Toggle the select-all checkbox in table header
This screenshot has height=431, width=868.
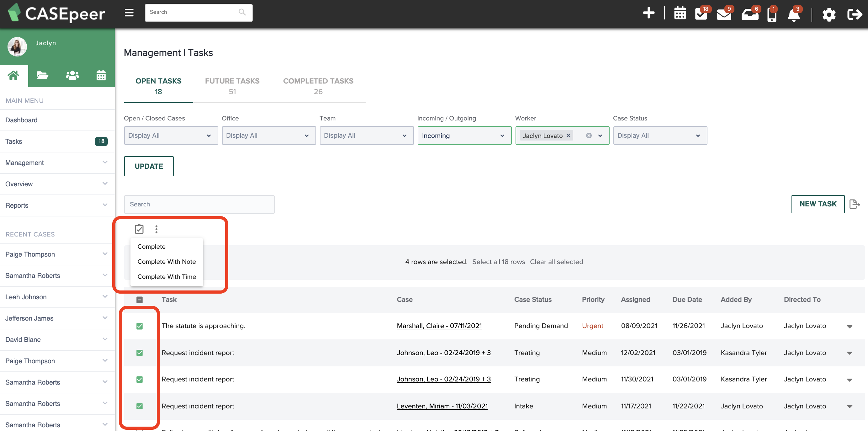tap(140, 300)
